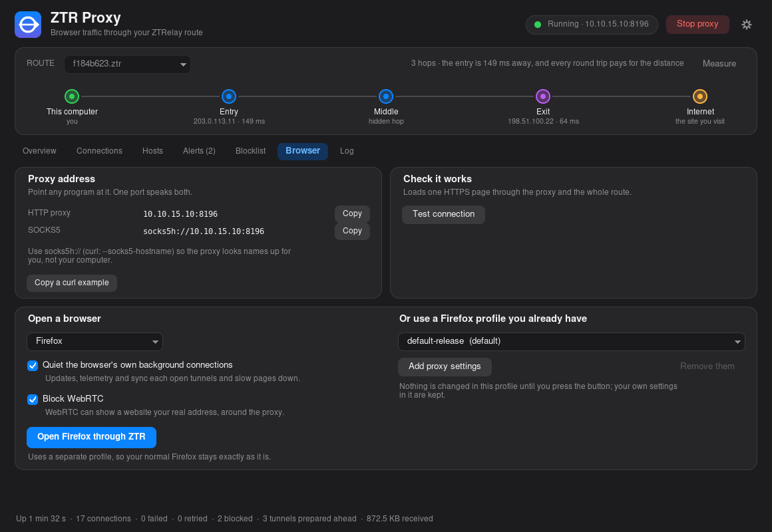Screen dimensions: 772x532
Task: Click Open Firefox through ZTR
Action: (92, 437)
